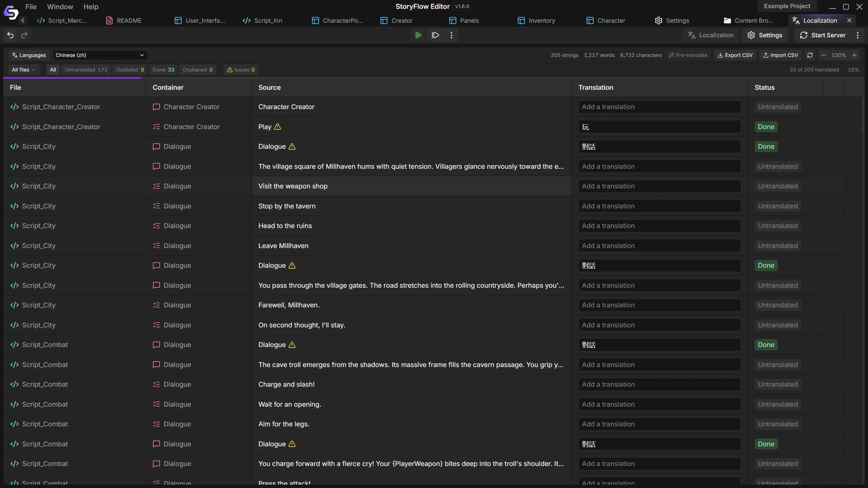The image size is (868, 488).
Task: Click the Start Server button
Action: pos(823,35)
